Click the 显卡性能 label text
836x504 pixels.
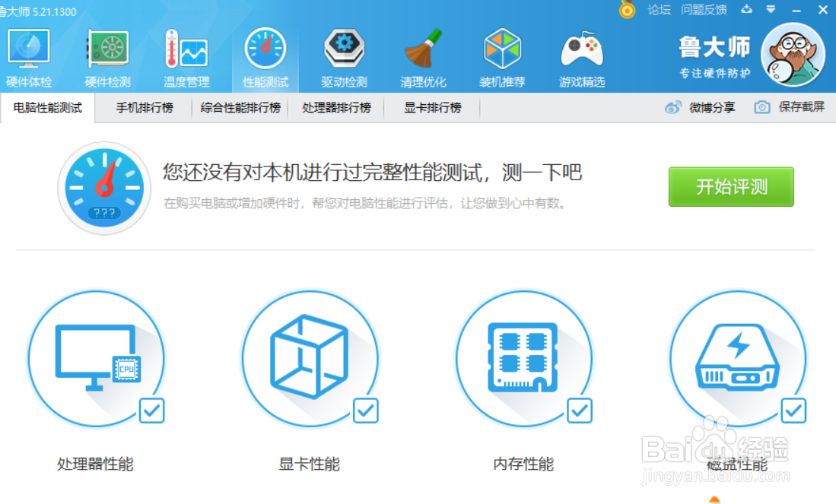click(x=310, y=464)
